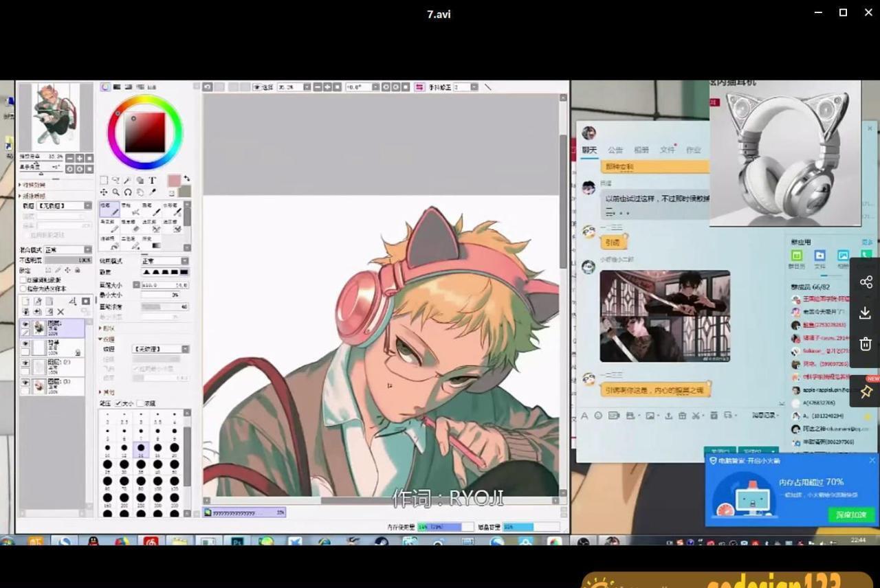
Task: Expand the 形状 brush section
Action: click(107, 328)
